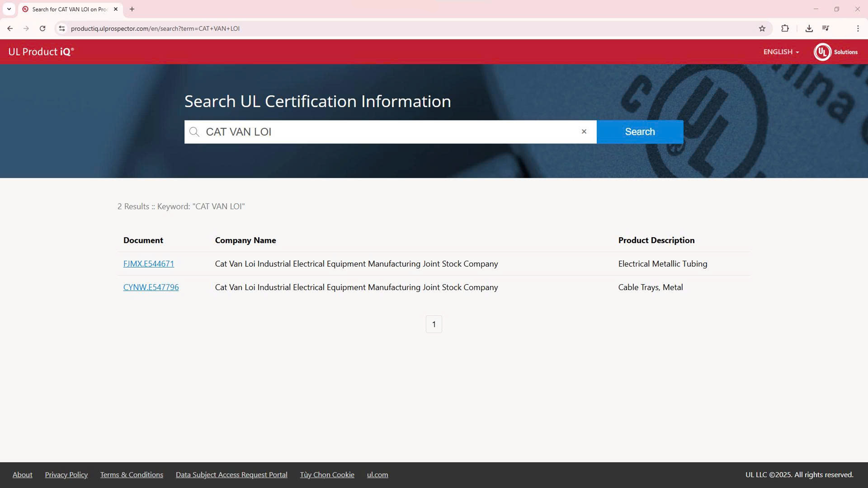Expand the ENGLISH language dropdown
The height and width of the screenshot is (488, 868).
(x=781, y=52)
